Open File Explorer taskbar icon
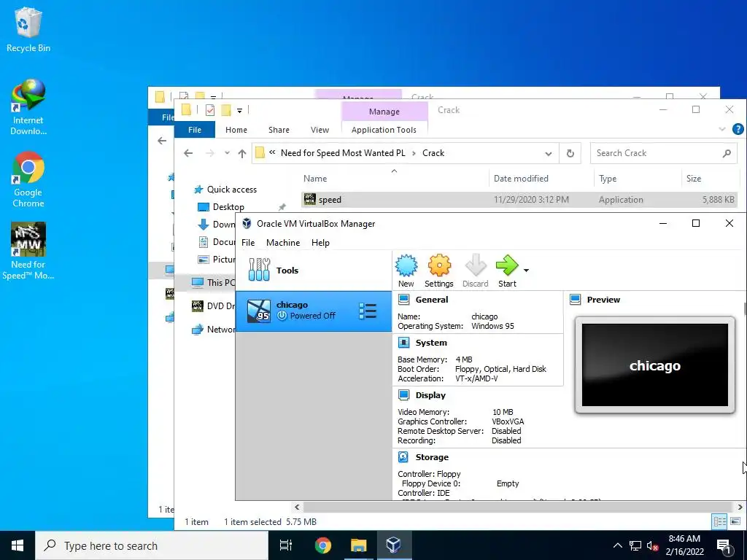Image resolution: width=747 pixels, height=560 pixels. coord(358,545)
